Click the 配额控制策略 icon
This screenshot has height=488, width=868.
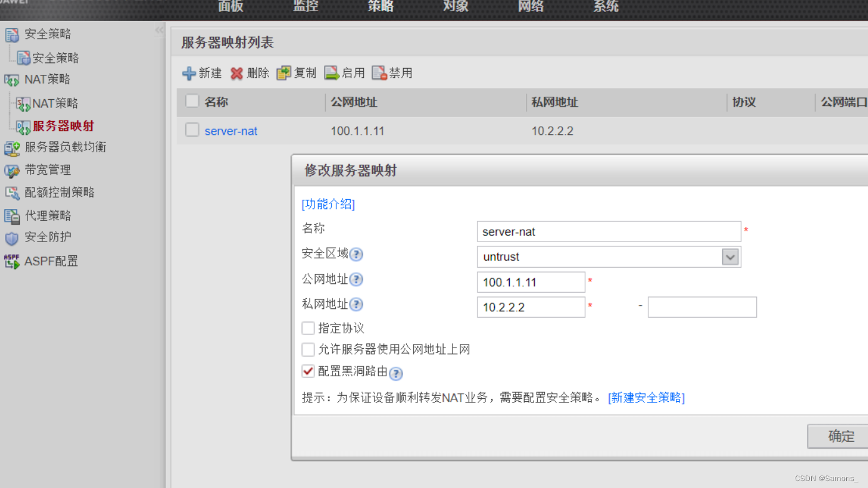[x=12, y=193]
